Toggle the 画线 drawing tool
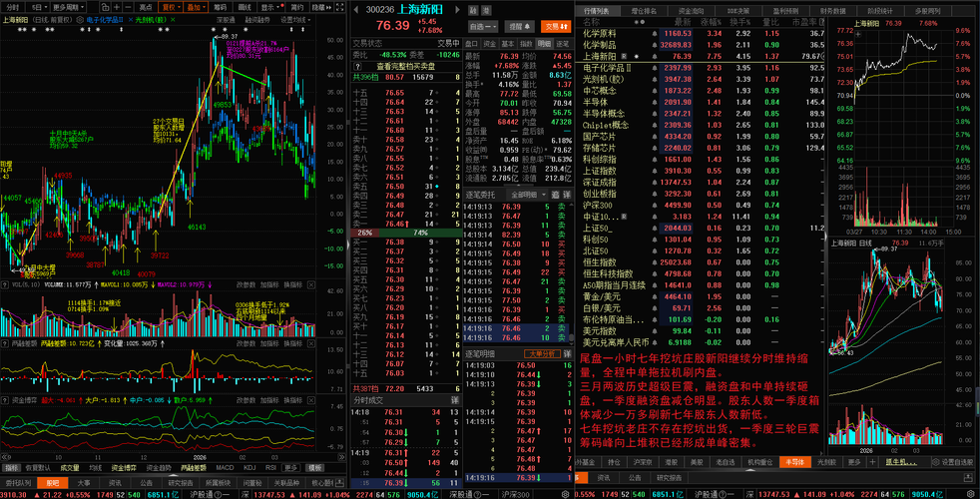980x499 pixels. pos(245,8)
